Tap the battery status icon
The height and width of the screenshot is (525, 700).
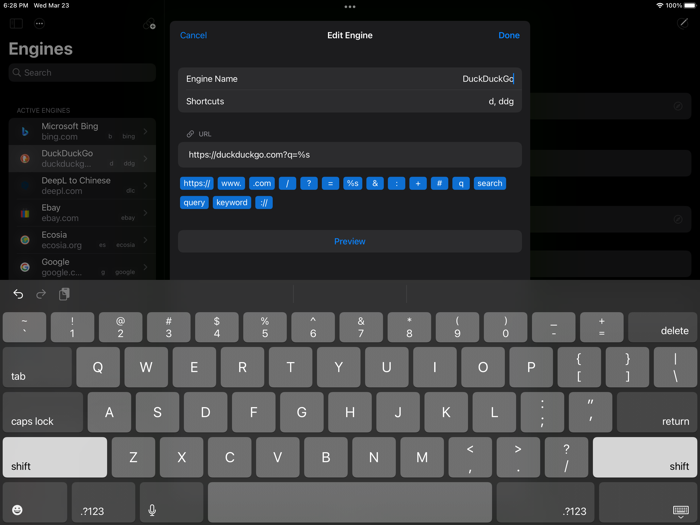690,5
